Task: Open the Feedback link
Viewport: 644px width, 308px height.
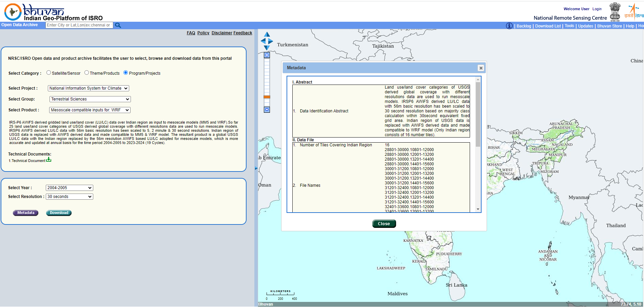Action: (x=243, y=33)
